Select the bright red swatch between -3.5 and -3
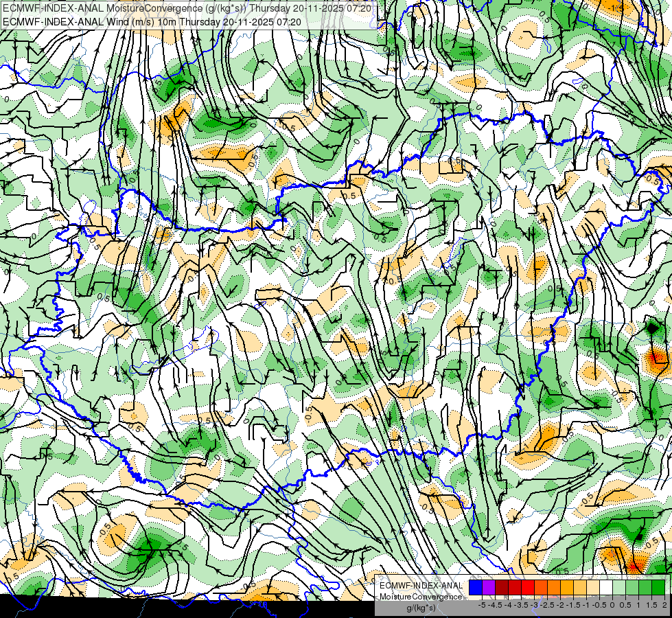 tap(528, 588)
